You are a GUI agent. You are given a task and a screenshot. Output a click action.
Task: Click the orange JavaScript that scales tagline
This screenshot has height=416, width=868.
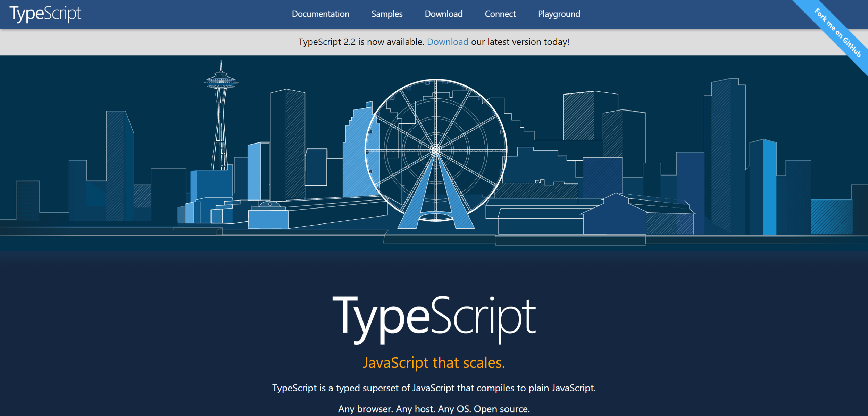(x=434, y=362)
